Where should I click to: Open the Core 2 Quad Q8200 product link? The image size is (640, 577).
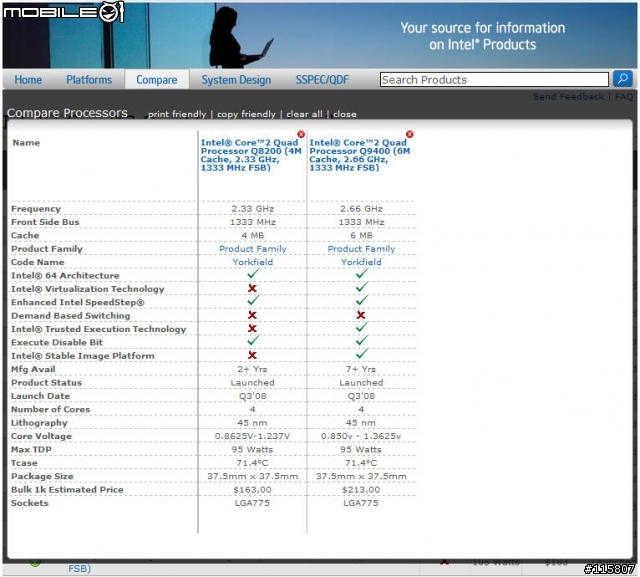pyautogui.click(x=251, y=155)
